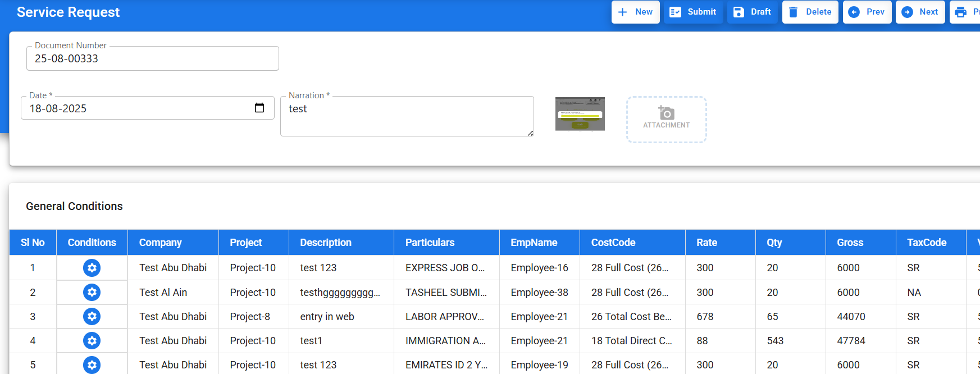Click the printer icon in the toolbar

[961, 12]
